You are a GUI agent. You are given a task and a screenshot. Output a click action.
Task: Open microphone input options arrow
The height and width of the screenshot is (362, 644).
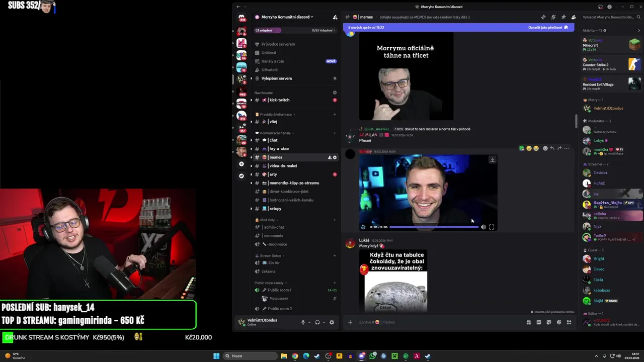coord(309,322)
